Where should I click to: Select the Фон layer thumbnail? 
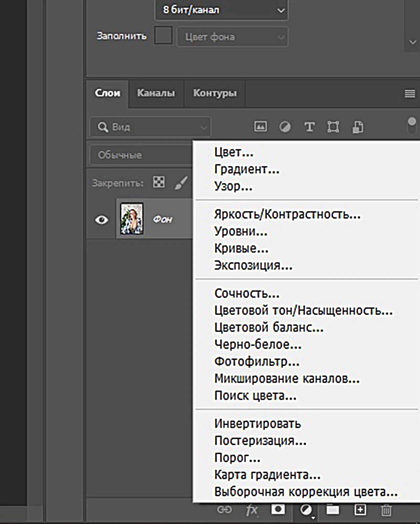point(132,218)
